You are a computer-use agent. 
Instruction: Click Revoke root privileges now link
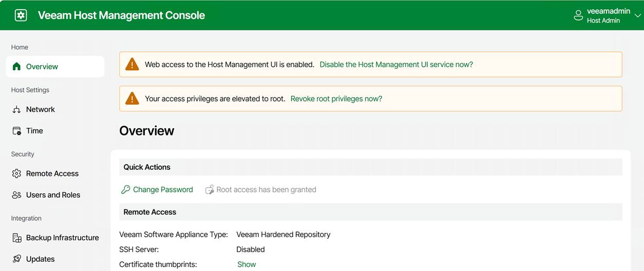(336, 99)
